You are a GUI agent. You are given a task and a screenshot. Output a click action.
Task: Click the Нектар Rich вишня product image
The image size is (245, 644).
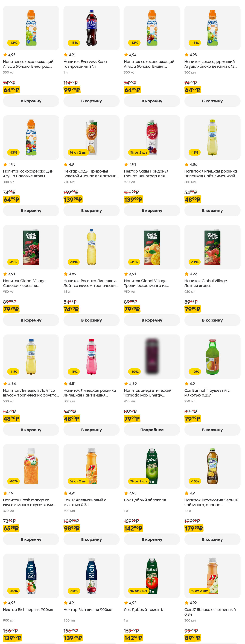click(x=92, y=576)
